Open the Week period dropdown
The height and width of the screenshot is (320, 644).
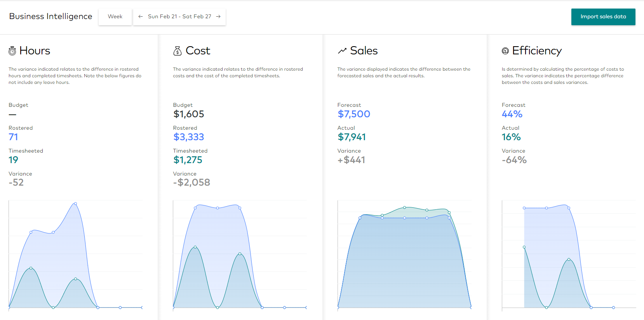coord(115,17)
